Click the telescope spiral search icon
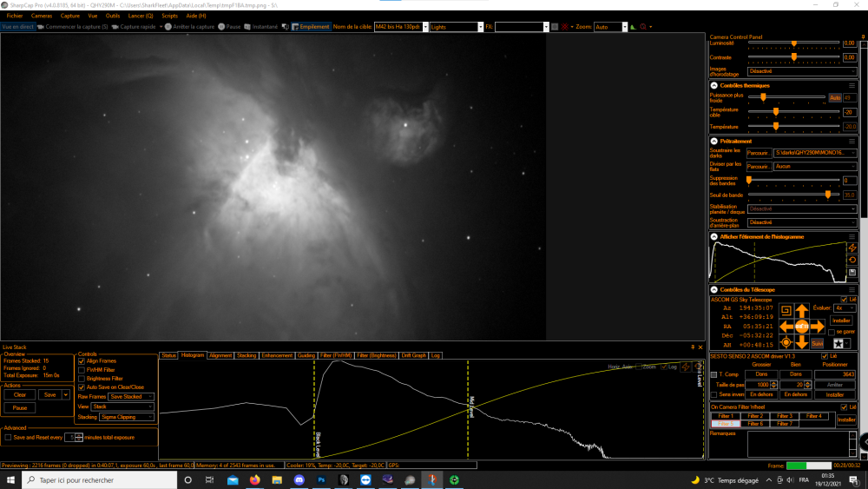Image resolution: width=868 pixels, height=489 pixels. pyautogui.click(x=786, y=310)
